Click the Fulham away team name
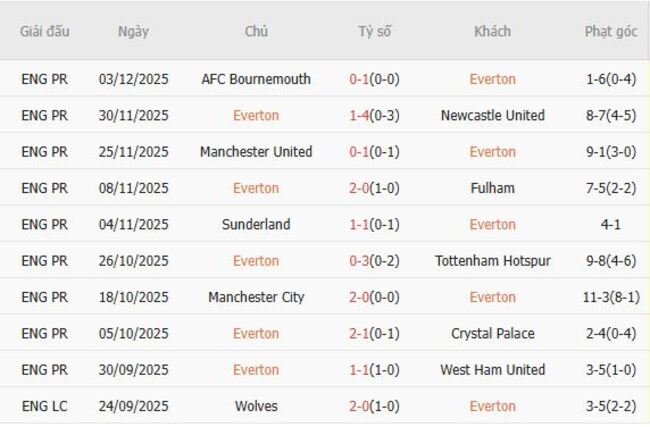This screenshot has height=427, width=650. [492, 188]
